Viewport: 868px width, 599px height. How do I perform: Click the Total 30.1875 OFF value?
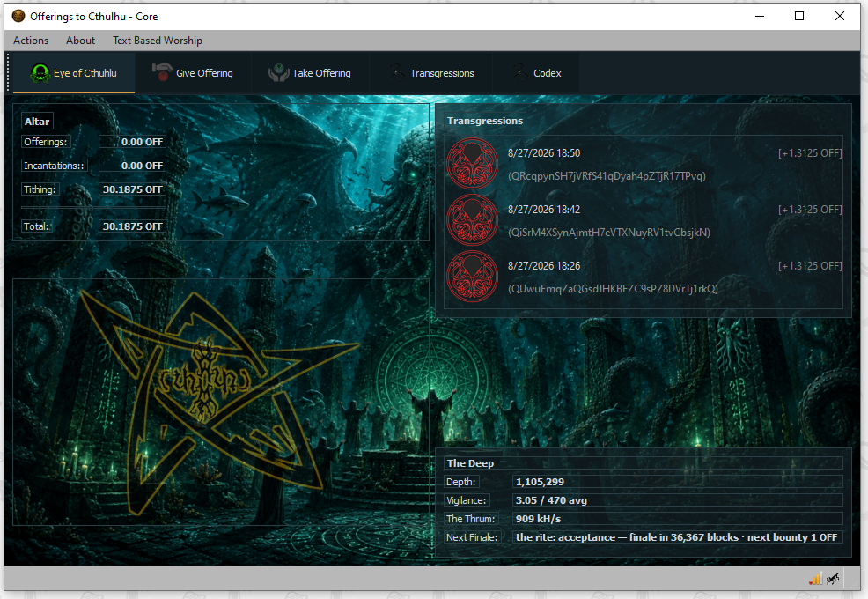click(x=132, y=226)
